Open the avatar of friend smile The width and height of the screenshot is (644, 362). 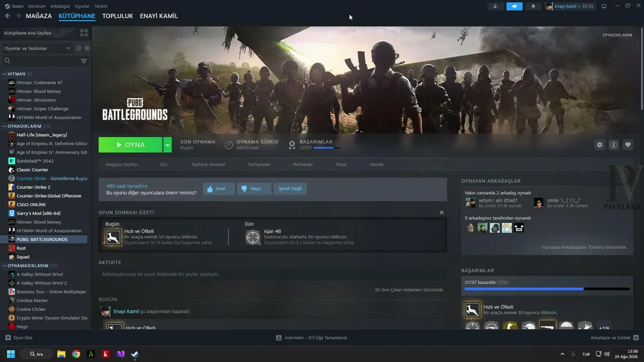pyautogui.click(x=539, y=203)
